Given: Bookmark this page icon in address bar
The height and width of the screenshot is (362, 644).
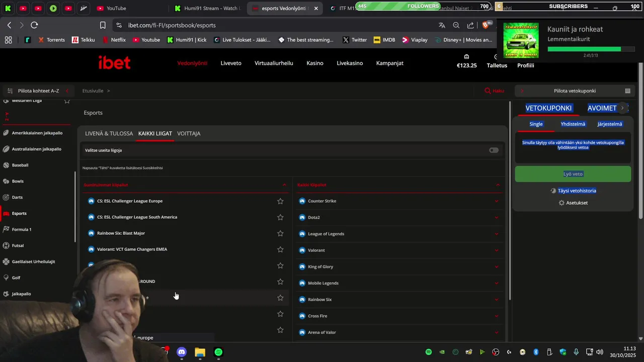Looking at the screenshot, I should 103,25.
